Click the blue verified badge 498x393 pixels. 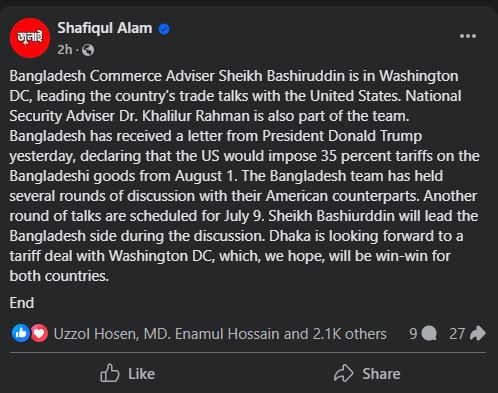tap(164, 29)
